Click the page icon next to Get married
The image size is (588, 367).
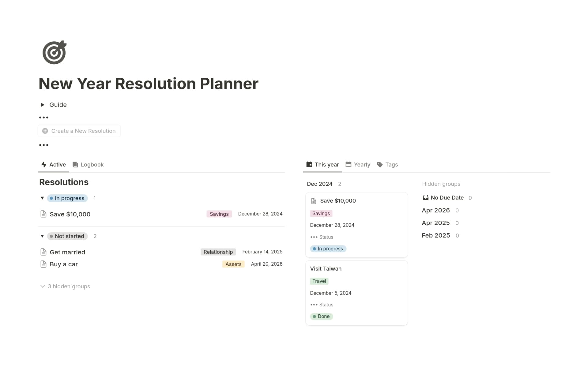point(43,252)
